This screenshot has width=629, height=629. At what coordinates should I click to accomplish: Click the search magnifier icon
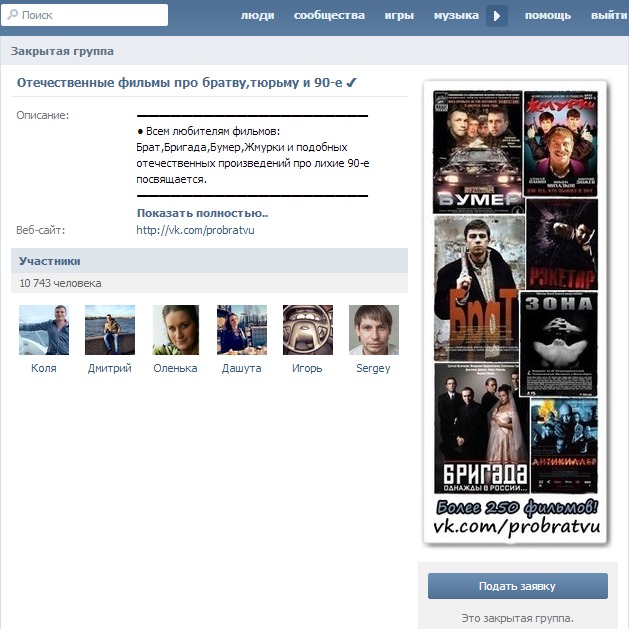tap(12, 15)
